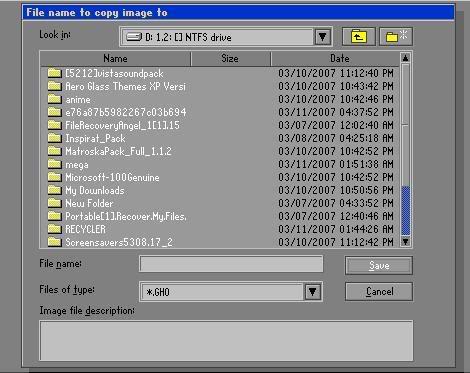Click the "Aero Glass Themes XP Versi" name
470x373 pixels.
125,86
